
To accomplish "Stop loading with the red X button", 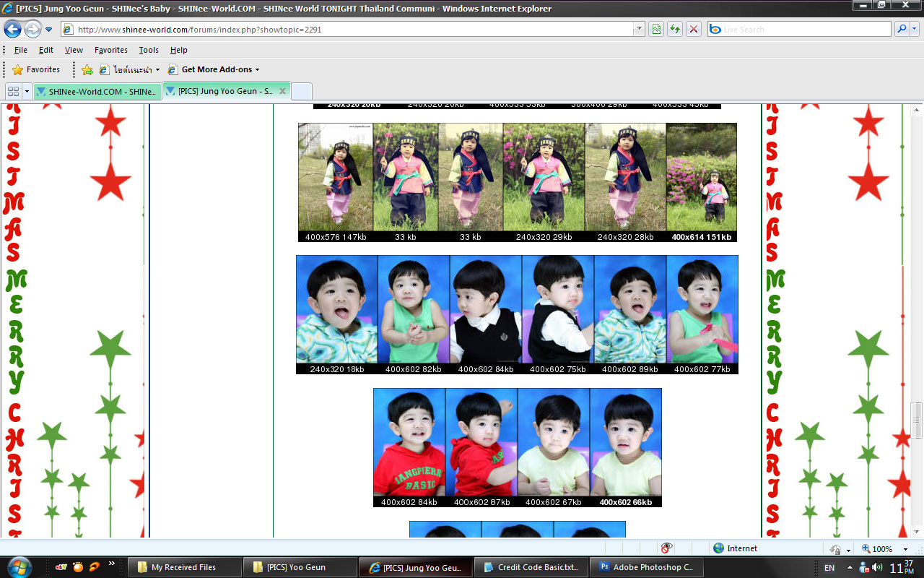I will [694, 30].
